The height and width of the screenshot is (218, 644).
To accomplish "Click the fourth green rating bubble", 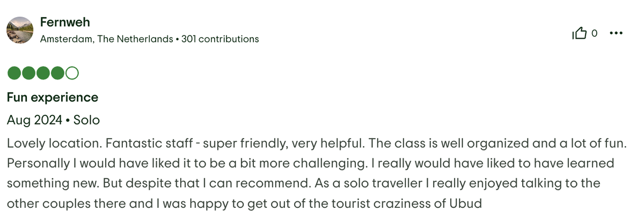I will coord(57,73).
